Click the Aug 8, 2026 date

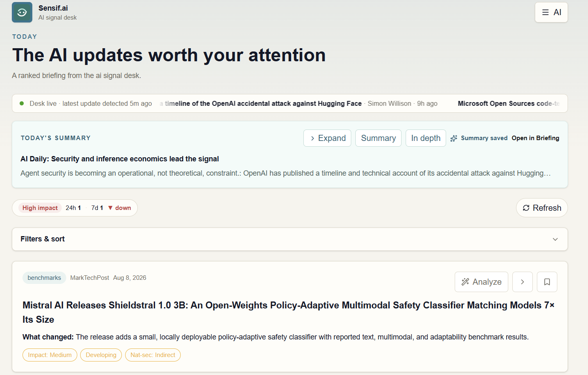130,278
